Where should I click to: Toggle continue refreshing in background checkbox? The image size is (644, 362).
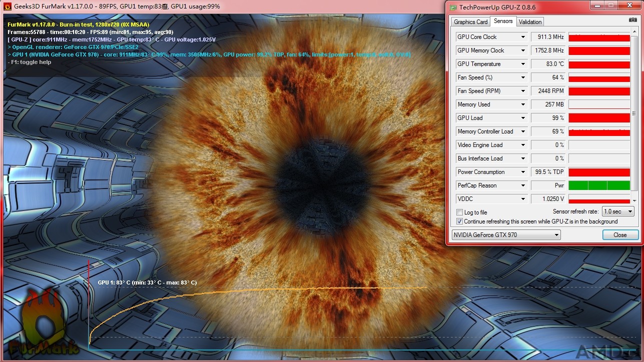coord(460,221)
